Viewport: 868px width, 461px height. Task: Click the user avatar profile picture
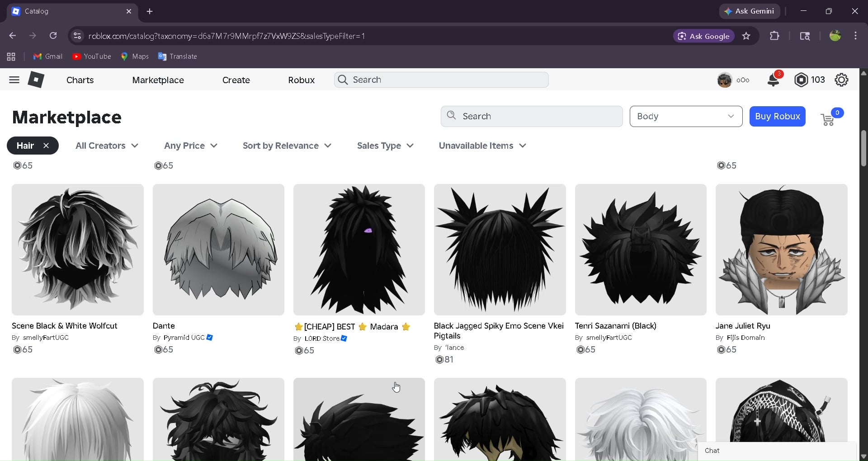[724, 80]
